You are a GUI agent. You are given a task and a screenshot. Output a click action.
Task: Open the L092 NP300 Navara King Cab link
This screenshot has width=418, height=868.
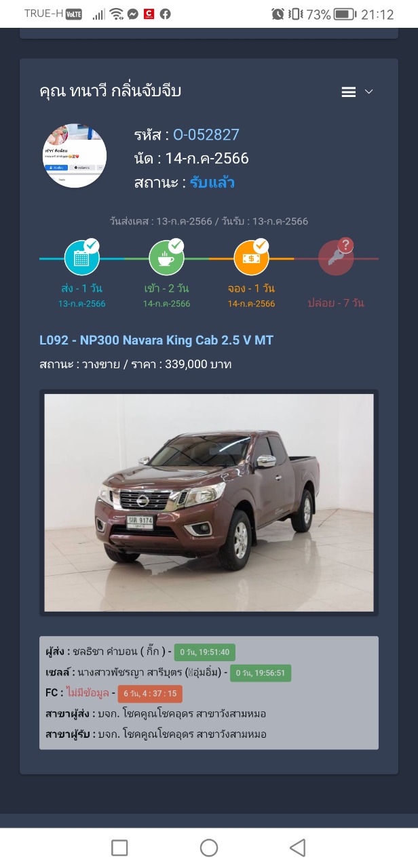coord(157,340)
